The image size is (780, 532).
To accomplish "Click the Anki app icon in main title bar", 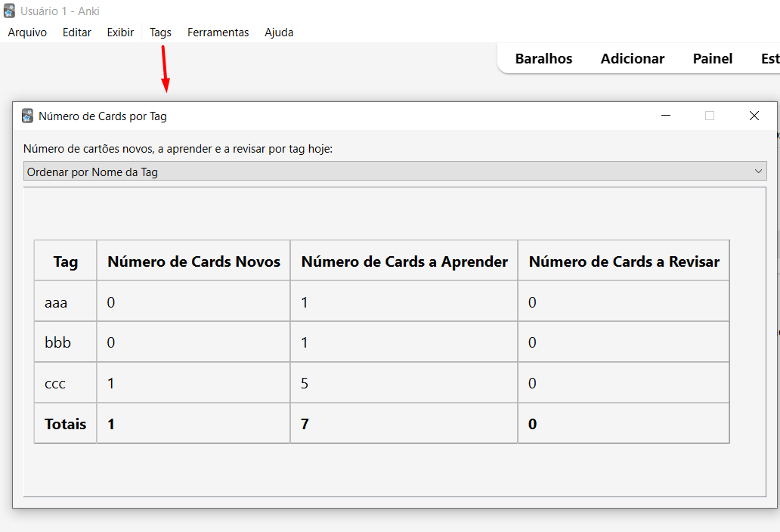I will 9,11.
